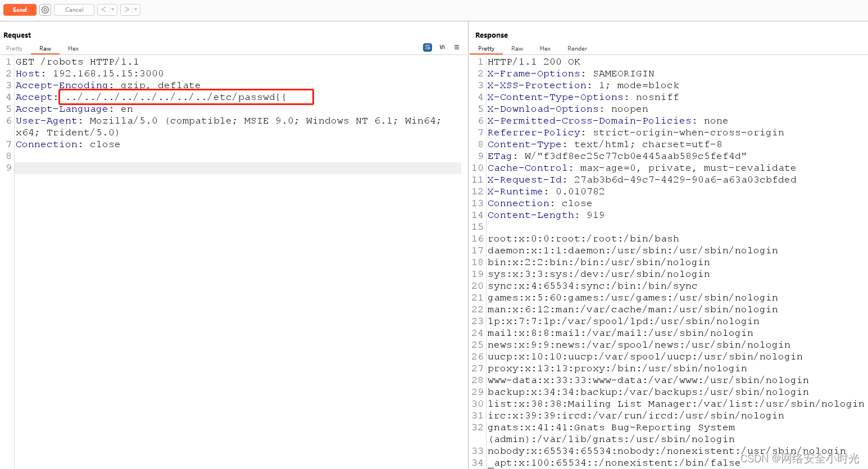This screenshot has width=868, height=469.
Task: Click the daemon:x:1:1 passwd entry
Action: [x=633, y=251]
